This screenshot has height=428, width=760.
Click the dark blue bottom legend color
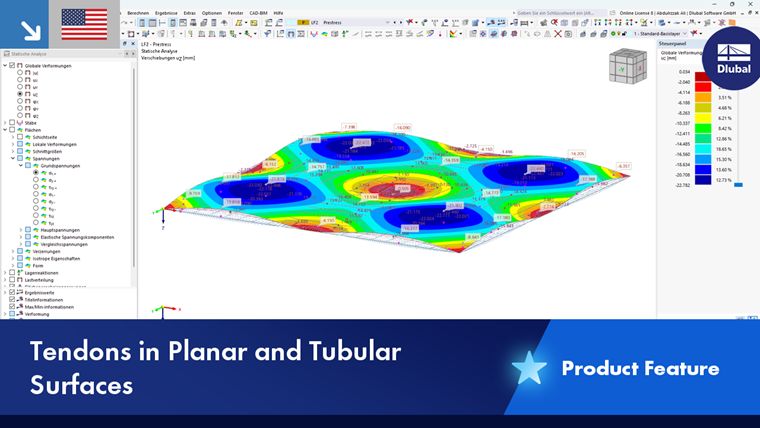pyautogui.click(x=703, y=180)
